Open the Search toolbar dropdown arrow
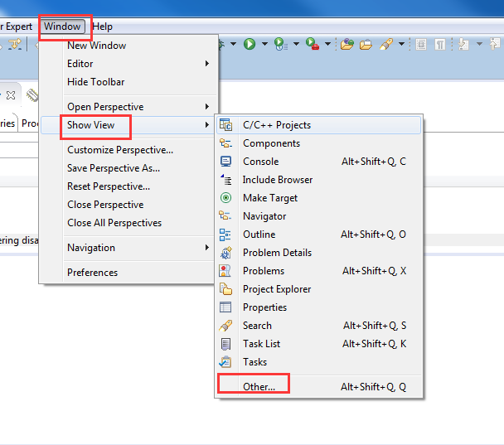 (401, 44)
